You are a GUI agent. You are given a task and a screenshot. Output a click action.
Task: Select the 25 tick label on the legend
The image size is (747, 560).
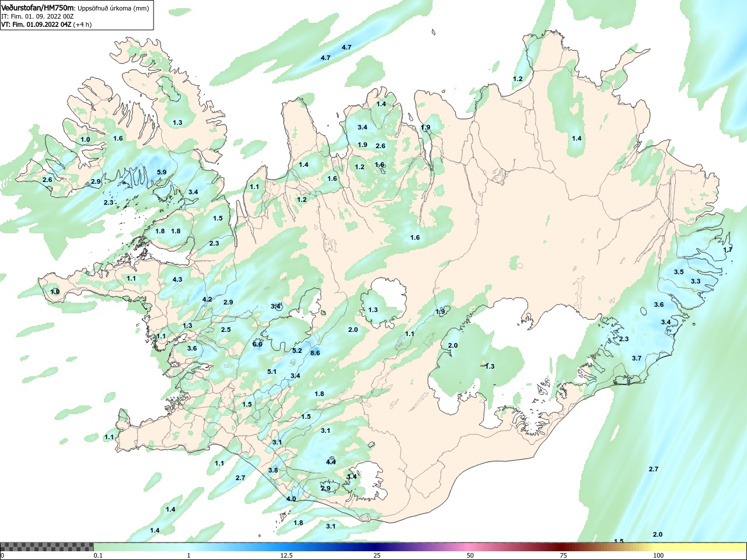tap(378, 556)
